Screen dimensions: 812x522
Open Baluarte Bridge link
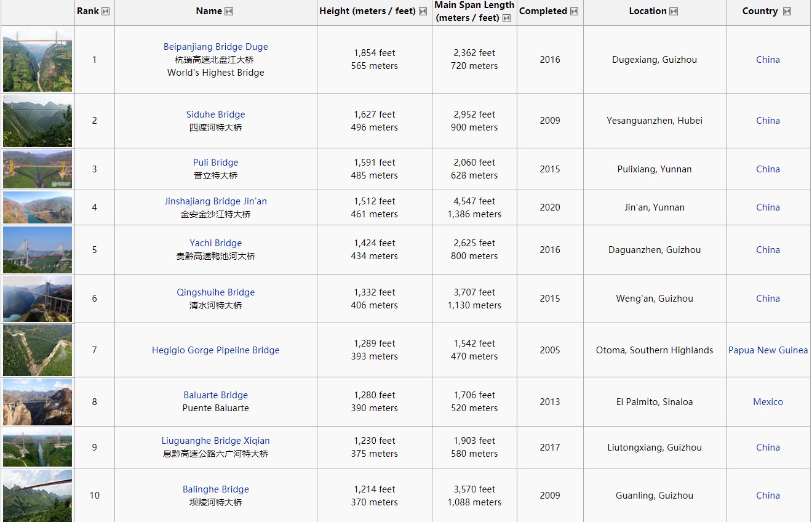(216, 395)
